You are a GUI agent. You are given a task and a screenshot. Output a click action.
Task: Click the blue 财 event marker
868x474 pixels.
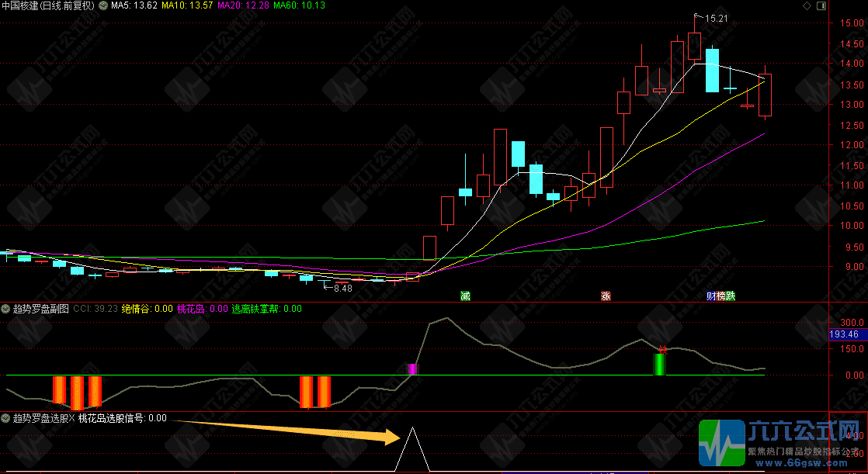pos(711,296)
